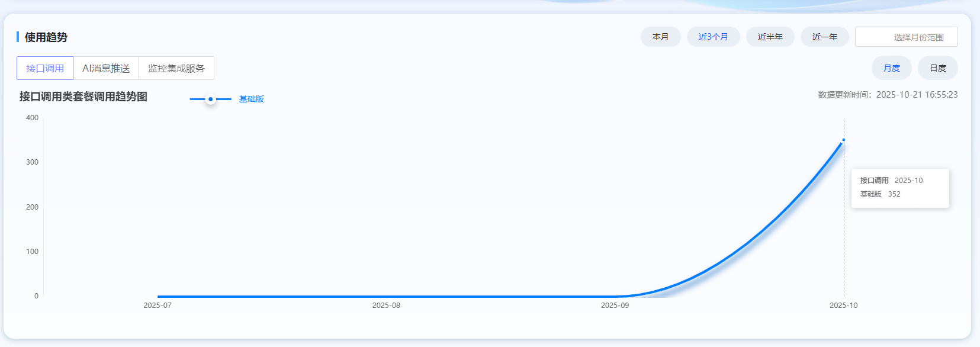Viewport: 980px width, 347px height.
Task: Click the 2025-10 data point on the line
Action: point(843,140)
